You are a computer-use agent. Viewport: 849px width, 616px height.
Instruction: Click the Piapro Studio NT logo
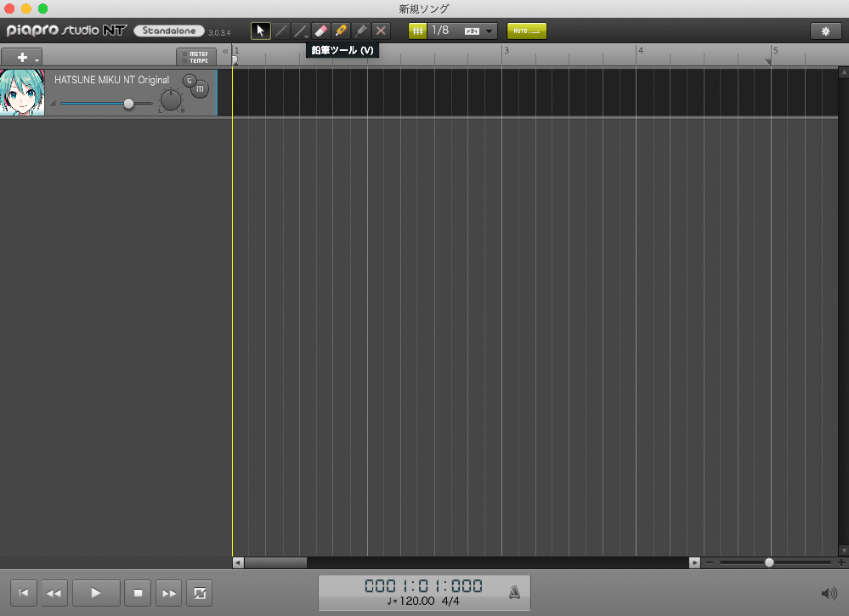point(66,31)
